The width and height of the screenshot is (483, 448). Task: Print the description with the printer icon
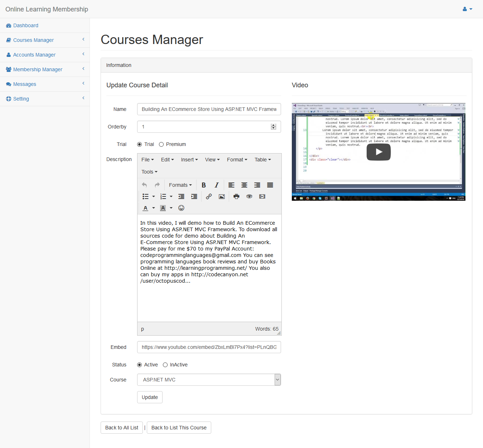236,196
